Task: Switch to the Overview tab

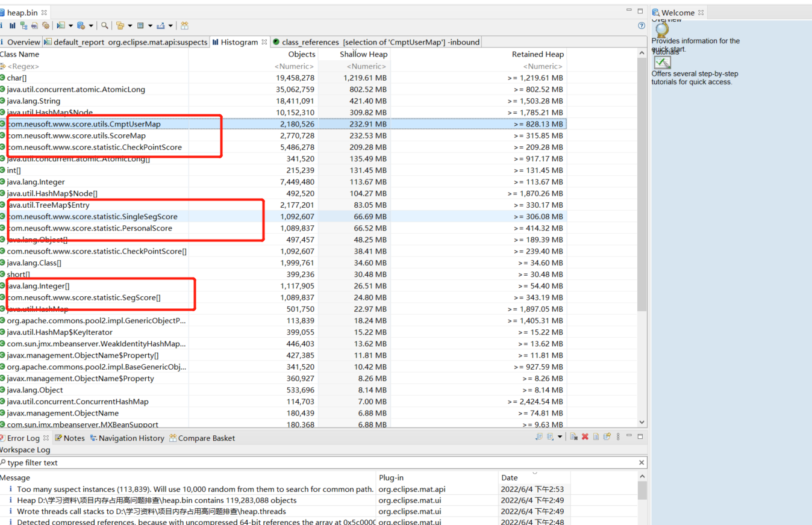Action: coord(21,42)
